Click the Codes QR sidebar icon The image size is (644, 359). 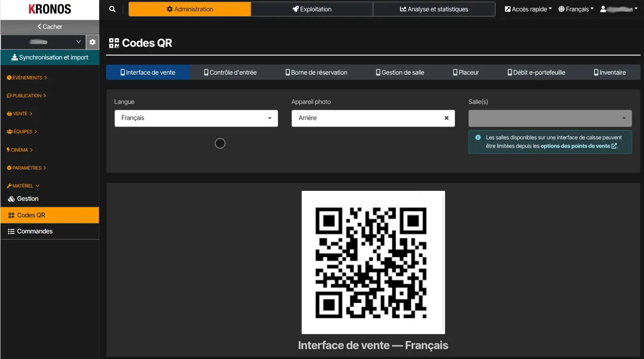coord(11,215)
